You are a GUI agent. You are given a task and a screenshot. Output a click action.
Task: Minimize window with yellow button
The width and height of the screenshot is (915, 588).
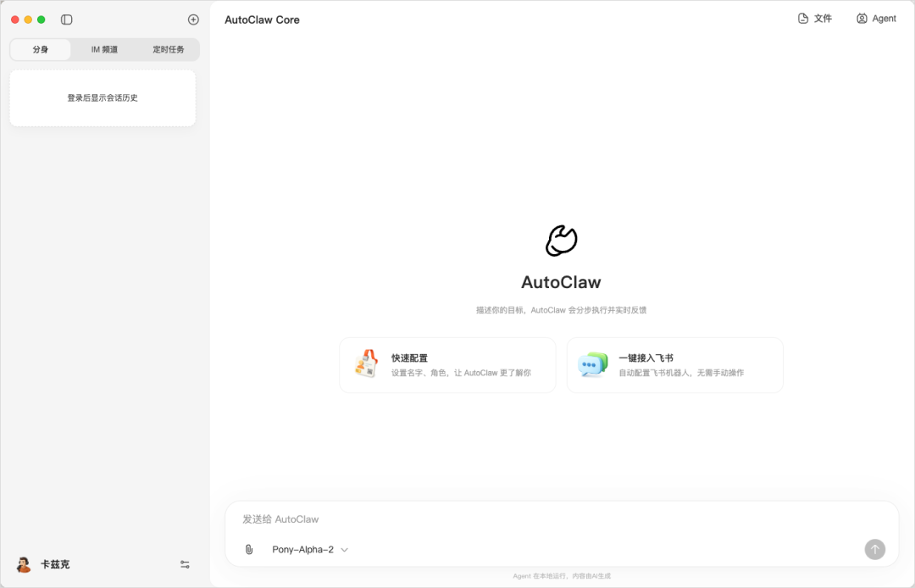coord(28,19)
